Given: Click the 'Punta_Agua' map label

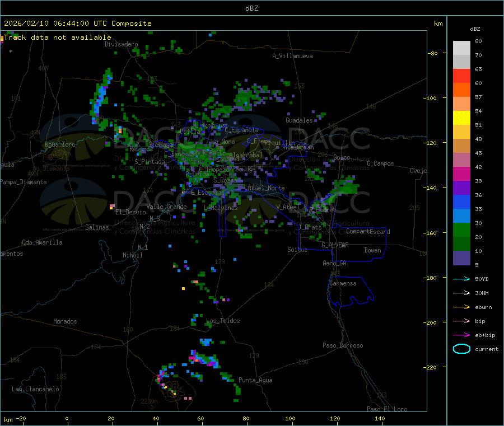Looking at the screenshot, I should point(255,380).
